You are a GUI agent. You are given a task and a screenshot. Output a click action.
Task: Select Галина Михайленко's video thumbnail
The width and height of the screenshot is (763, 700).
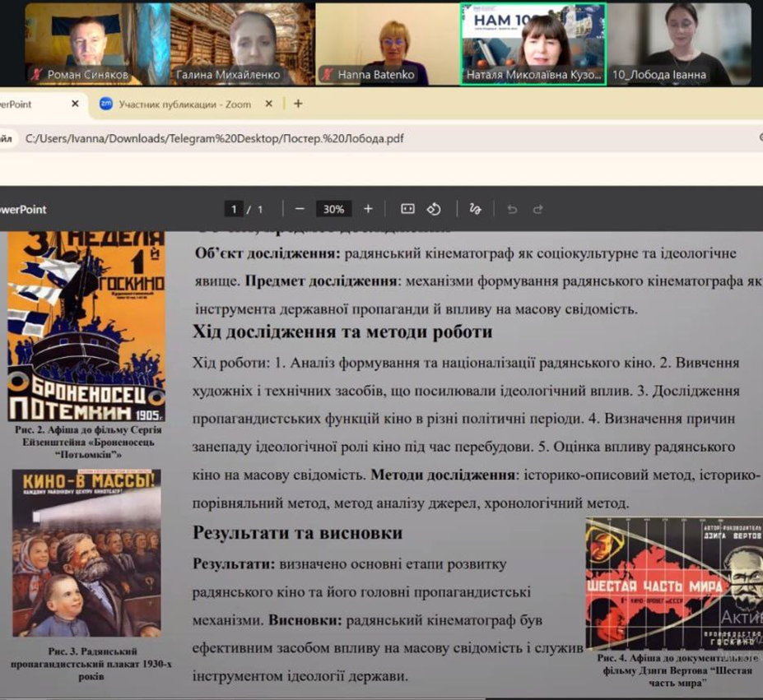click(242, 44)
